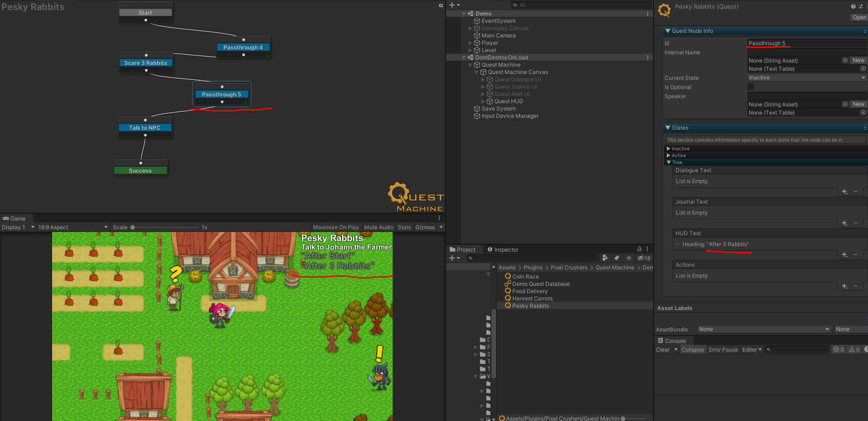This screenshot has width=868, height=421.
Task: Toggle Gizmos in Game view
Action: [x=425, y=227]
